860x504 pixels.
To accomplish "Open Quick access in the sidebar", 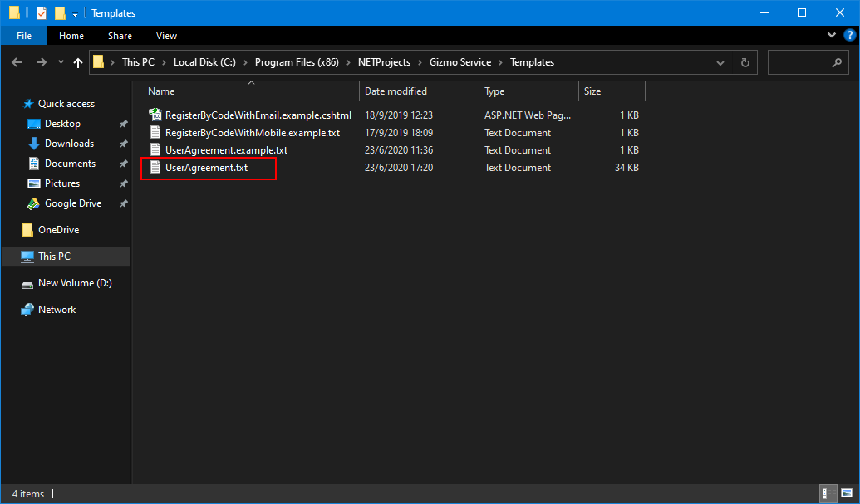I will (66, 104).
